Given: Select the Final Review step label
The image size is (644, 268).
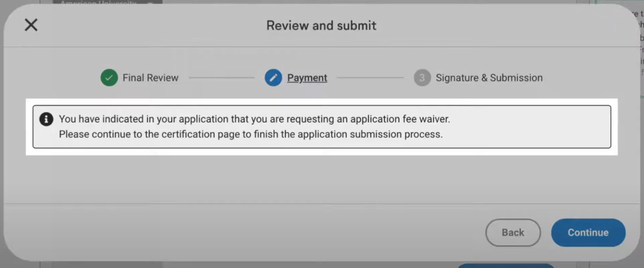Looking at the screenshot, I should tap(150, 77).
